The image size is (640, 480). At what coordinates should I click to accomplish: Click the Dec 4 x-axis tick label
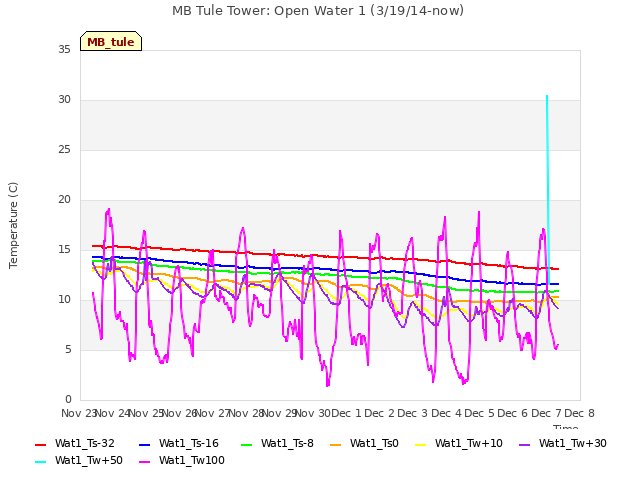point(447,413)
